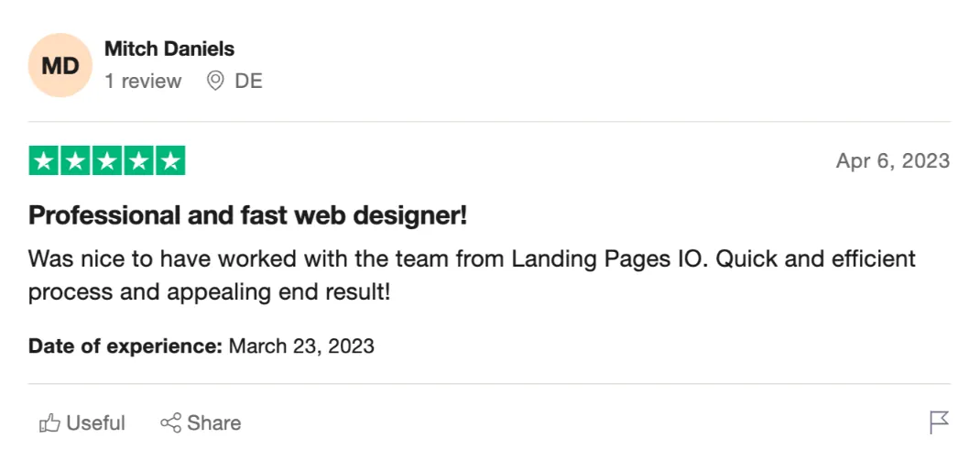Image resolution: width=980 pixels, height=460 pixels.
Task: Click the fourth green rating star
Action: click(x=138, y=161)
